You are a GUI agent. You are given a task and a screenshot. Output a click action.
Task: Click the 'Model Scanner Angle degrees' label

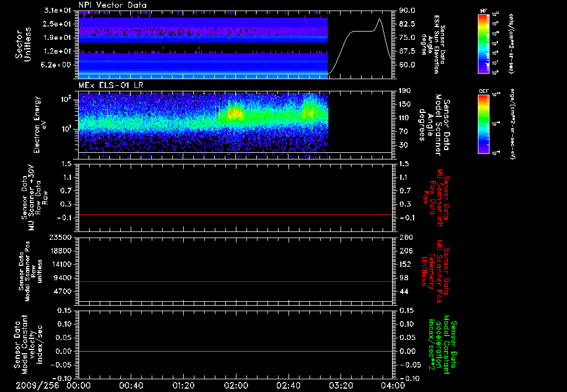coord(435,125)
